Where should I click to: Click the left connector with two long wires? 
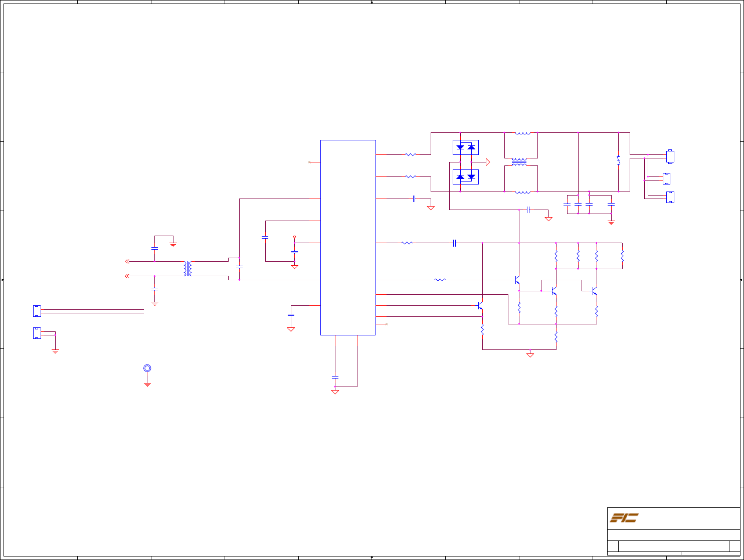(x=37, y=311)
